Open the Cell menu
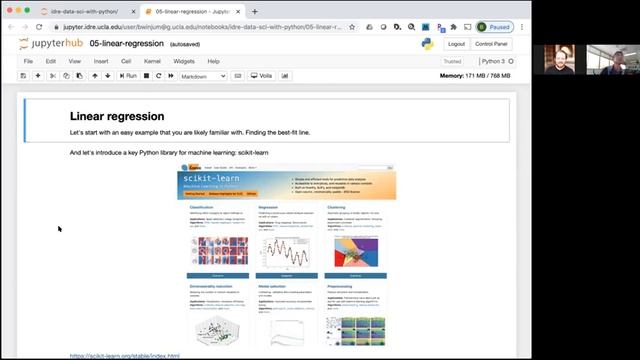This screenshot has height=360, width=640. click(x=126, y=61)
